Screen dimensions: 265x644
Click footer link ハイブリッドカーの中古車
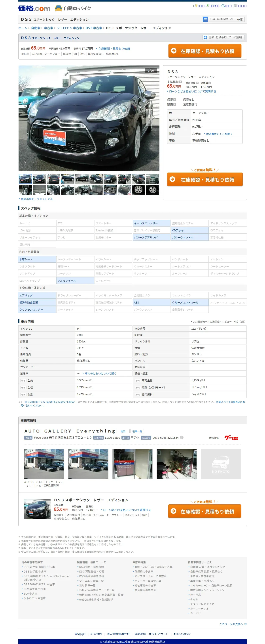click(x=150, y=576)
